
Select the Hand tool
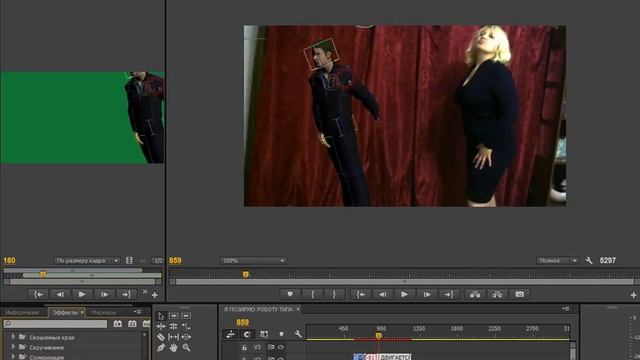pos(173,348)
